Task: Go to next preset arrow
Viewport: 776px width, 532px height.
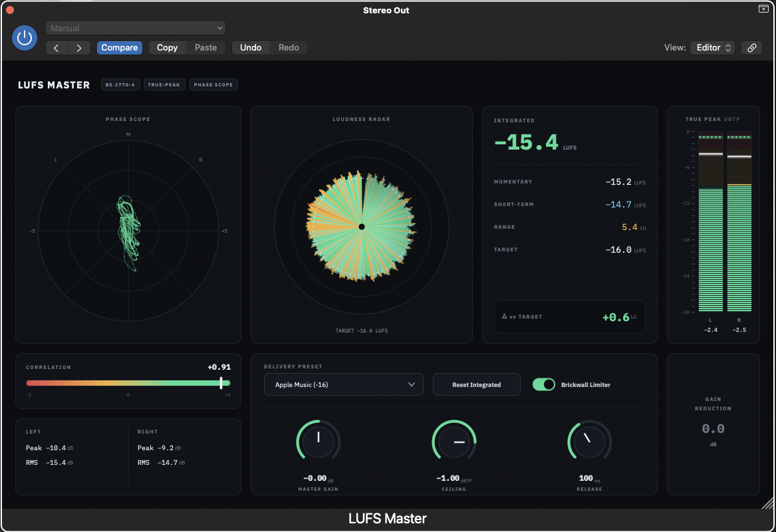Action: pyautogui.click(x=79, y=47)
